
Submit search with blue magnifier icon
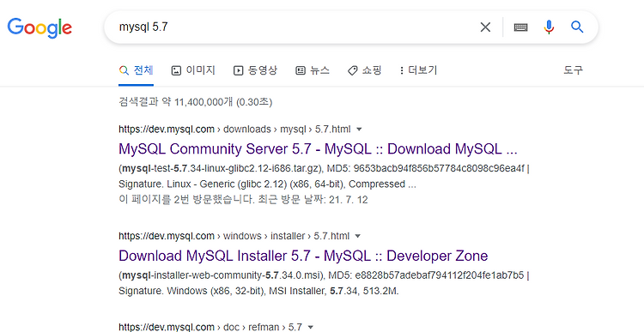point(577,27)
